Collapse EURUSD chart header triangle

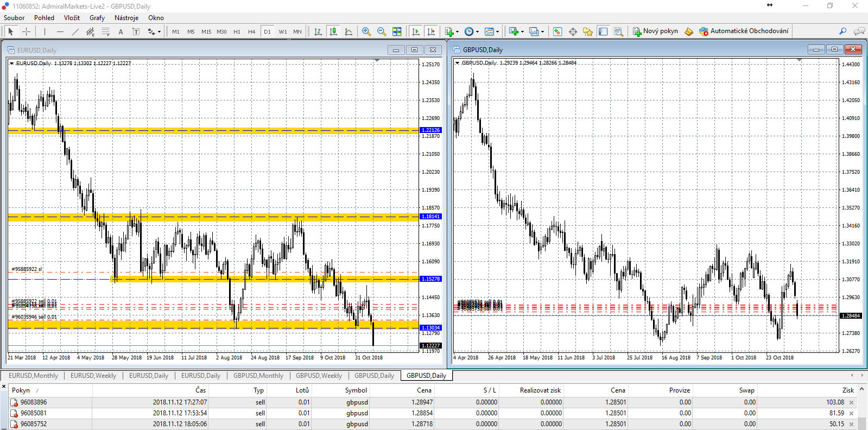click(x=11, y=64)
